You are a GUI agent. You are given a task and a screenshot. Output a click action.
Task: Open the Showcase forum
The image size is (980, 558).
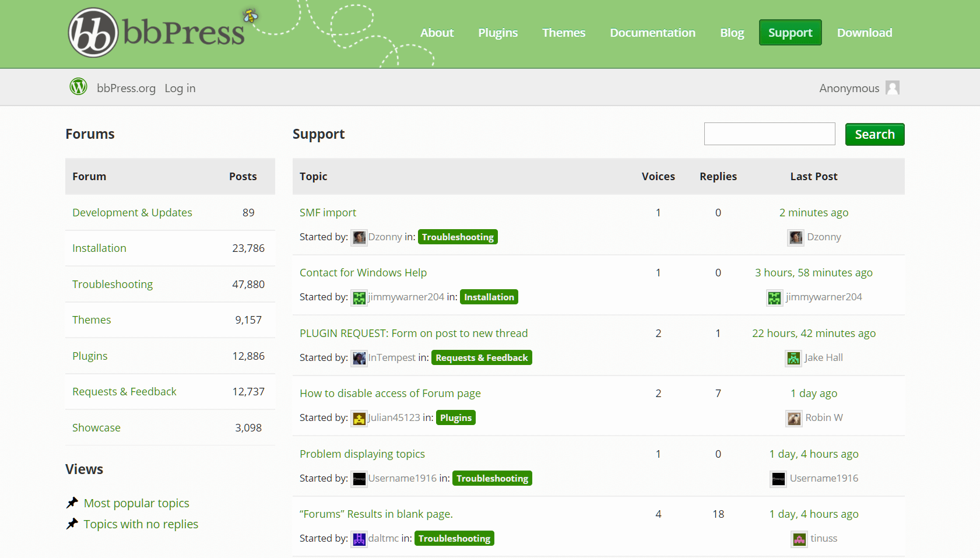(x=96, y=427)
